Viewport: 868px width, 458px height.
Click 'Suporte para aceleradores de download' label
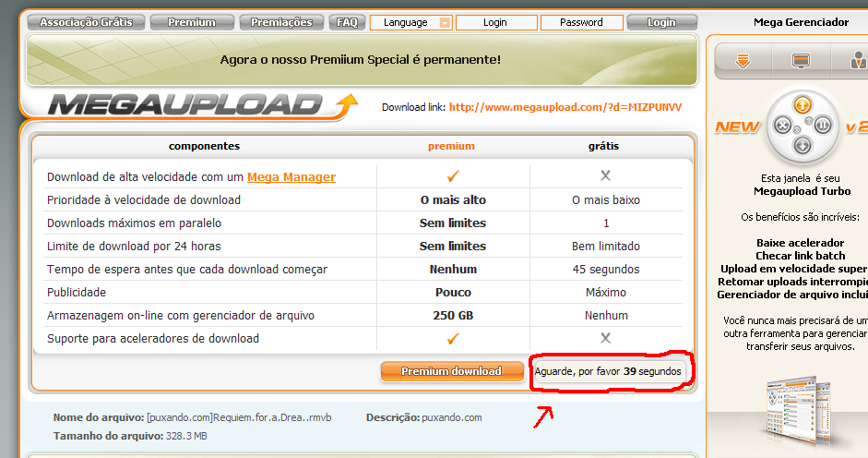click(153, 339)
